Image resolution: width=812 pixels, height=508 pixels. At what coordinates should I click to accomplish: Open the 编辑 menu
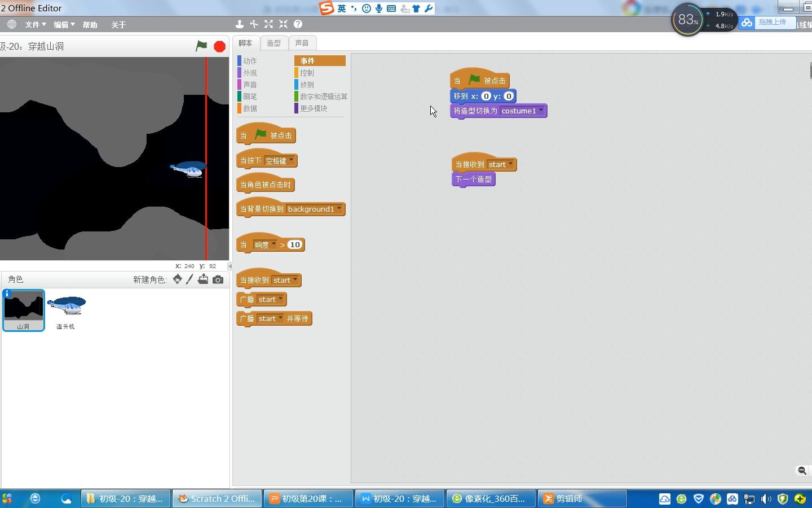click(64, 24)
